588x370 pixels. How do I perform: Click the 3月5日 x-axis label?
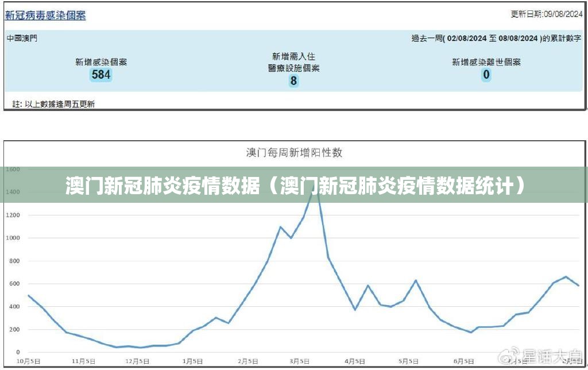pyautogui.click(x=299, y=361)
